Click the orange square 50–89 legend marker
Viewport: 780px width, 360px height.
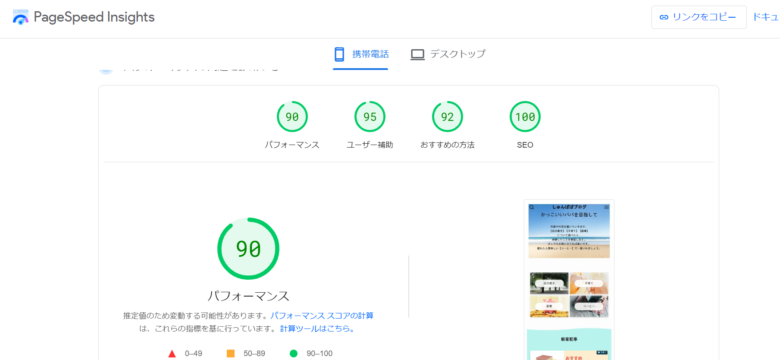tap(230, 354)
